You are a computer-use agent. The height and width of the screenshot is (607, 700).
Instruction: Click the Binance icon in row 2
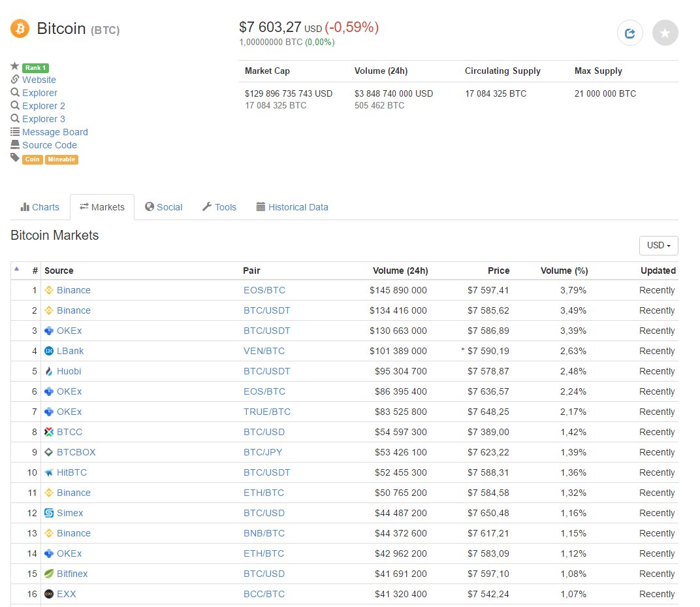click(49, 310)
